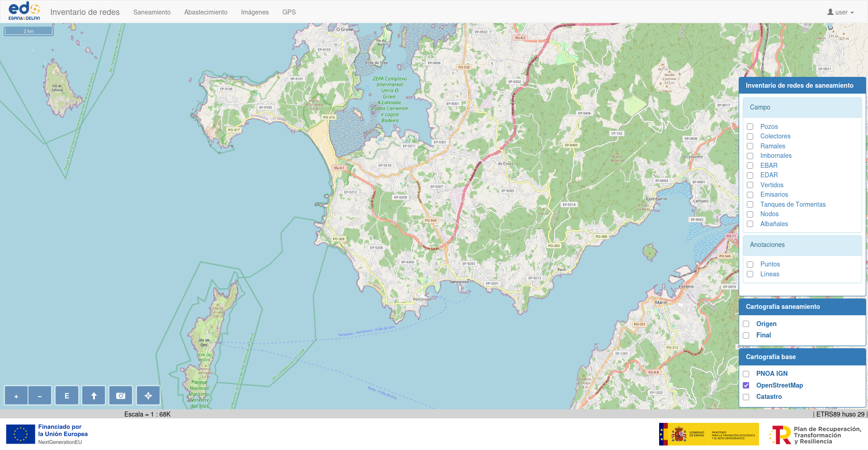
Task: Click the Marín label on map
Action: [661, 303]
